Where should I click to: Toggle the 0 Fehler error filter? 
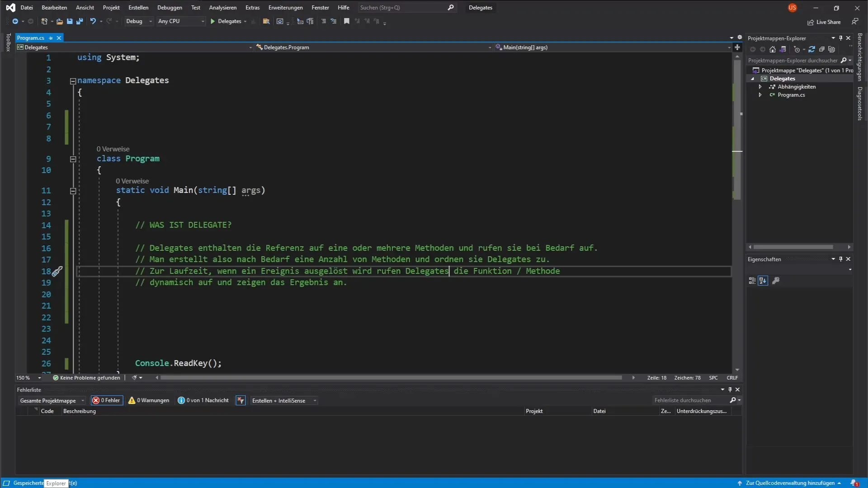click(x=107, y=400)
